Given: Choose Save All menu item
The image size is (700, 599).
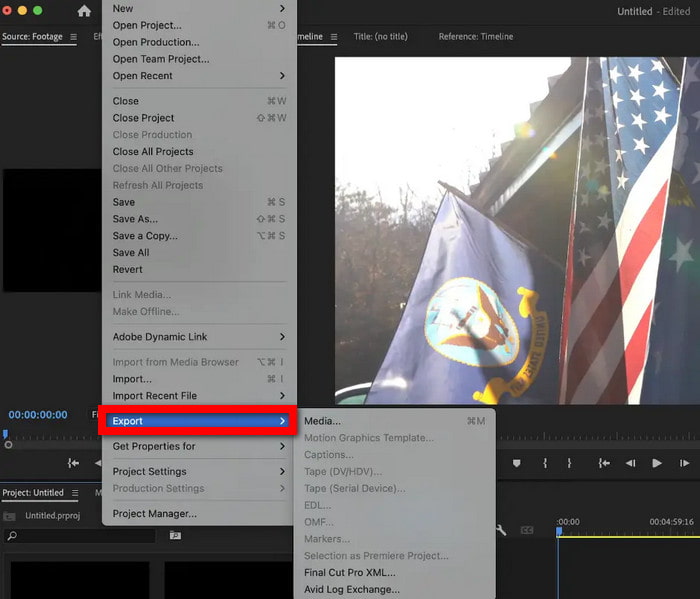Looking at the screenshot, I should point(199,253).
